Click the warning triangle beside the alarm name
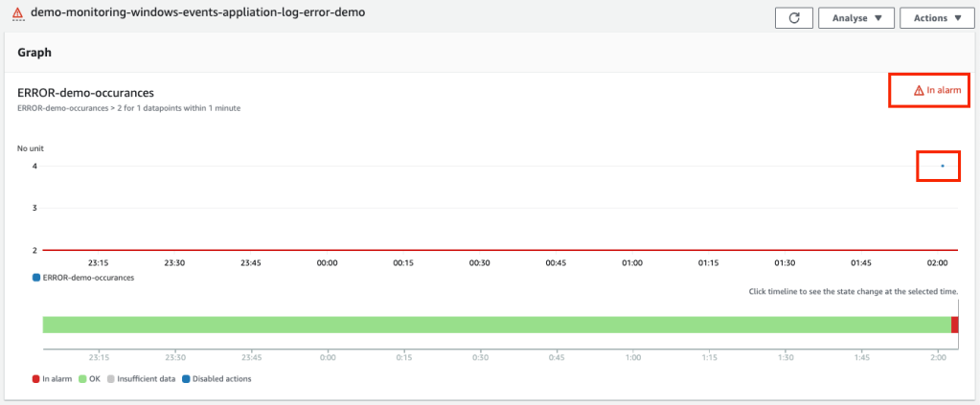 (17, 13)
